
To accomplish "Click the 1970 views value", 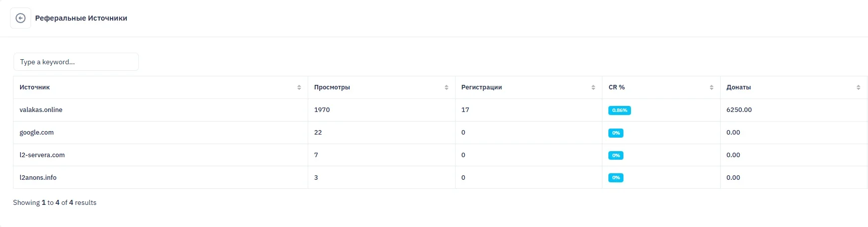I will tap(322, 110).
